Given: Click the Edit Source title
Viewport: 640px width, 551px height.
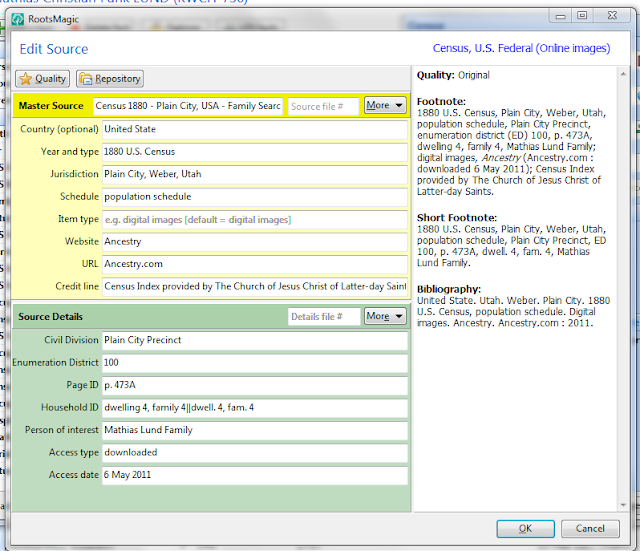Looking at the screenshot, I should [54, 49].
